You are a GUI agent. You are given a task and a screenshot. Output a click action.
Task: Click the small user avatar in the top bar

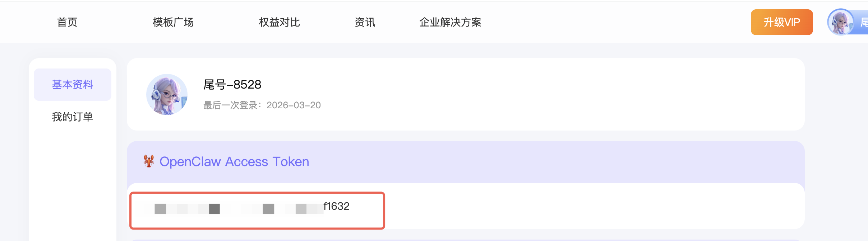click(x=840, y=22)
